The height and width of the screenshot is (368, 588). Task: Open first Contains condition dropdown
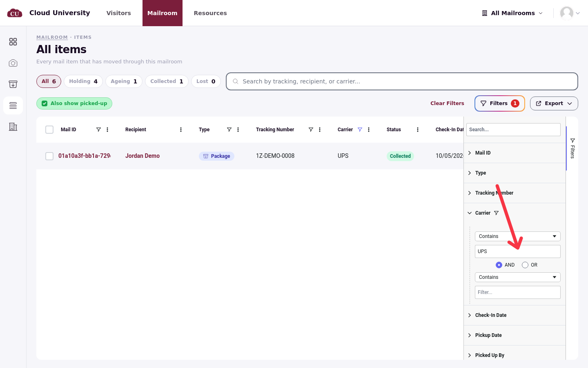(518, 236)
